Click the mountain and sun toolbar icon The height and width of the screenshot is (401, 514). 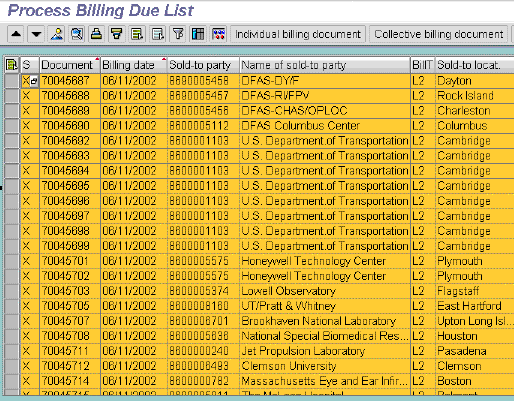57,34
